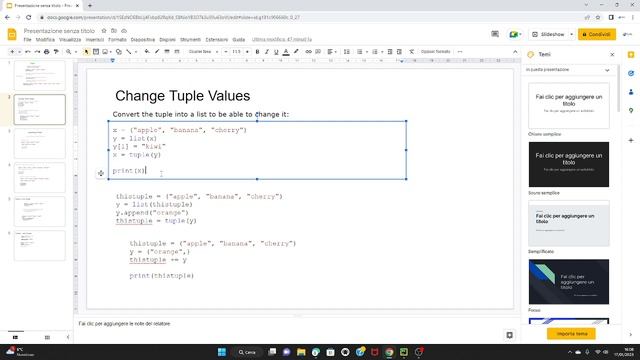This screenshot has height=360, width=640.
Task: Click the clear formatting icon
Action: (x=411, y=52)
